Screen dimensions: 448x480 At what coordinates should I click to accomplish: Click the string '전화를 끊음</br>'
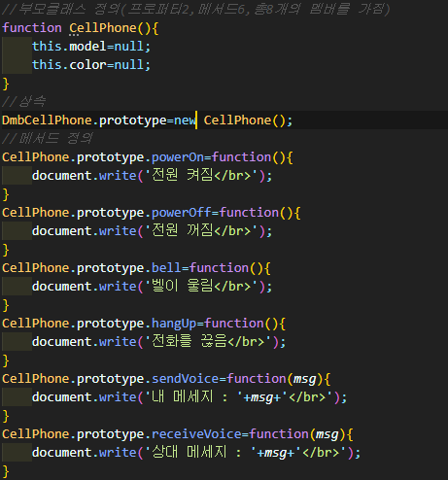click(x=208, y=342)
